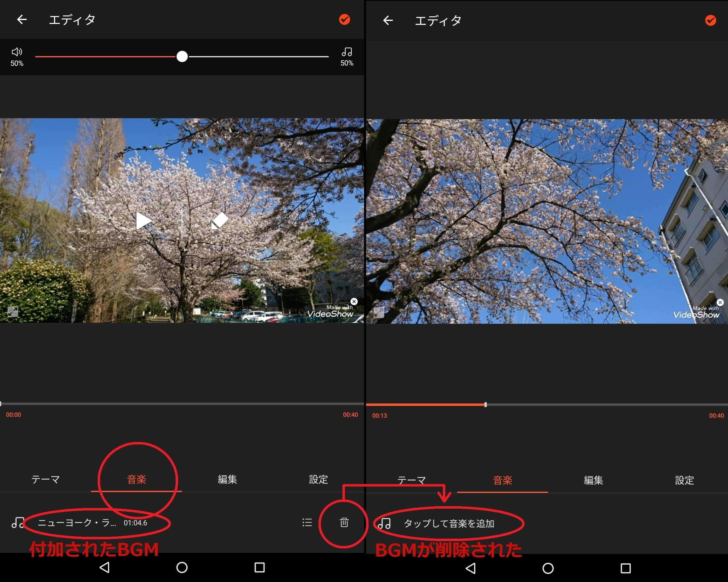Image resolution: width=728 pixels, height=582 pixels.
Task: Click right timeline progress marker at 00:13
Action: (485, 405)
